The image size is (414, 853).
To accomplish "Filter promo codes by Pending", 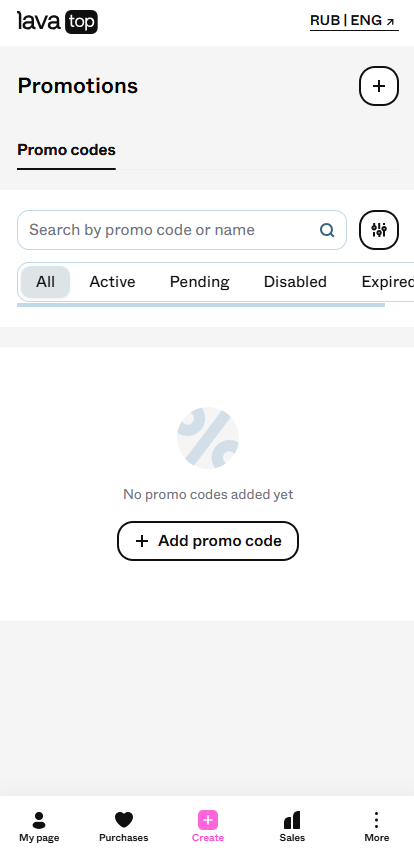I will pyautogui.click(x=200, y=282).
